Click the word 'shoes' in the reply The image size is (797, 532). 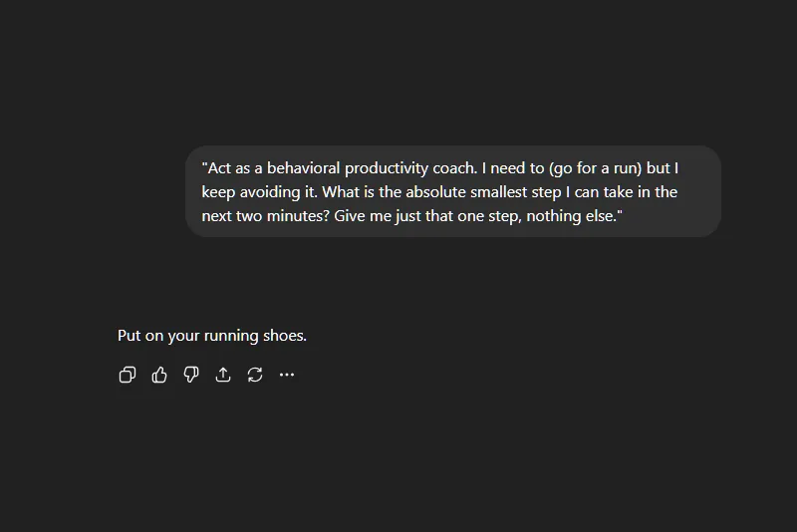(284, 336)
